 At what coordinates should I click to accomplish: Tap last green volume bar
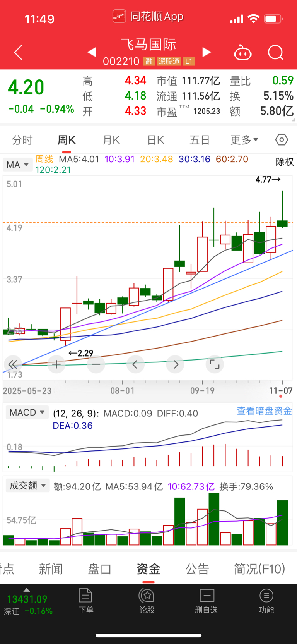pos(282,523)
